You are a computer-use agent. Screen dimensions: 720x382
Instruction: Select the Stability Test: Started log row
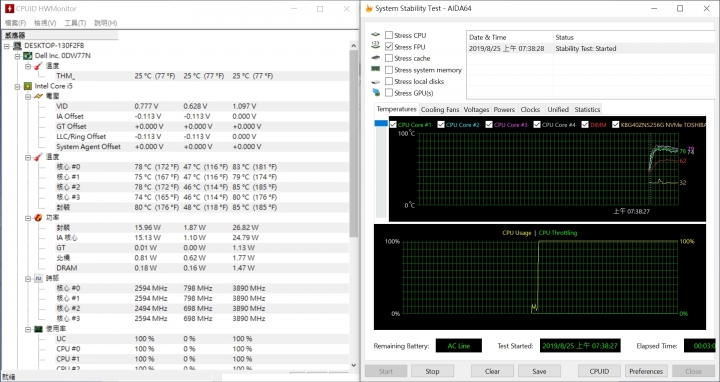click(x=590, y=48)
